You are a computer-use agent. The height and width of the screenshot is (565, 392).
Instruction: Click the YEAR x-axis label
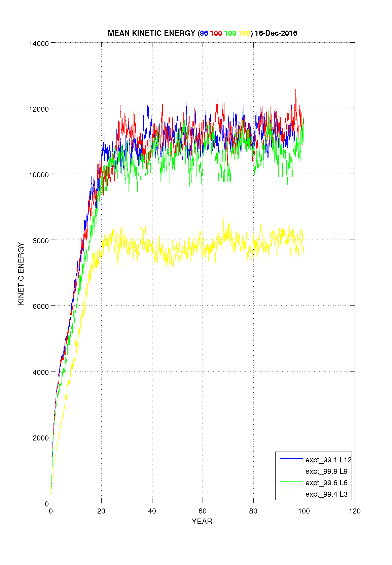(202, 521)
